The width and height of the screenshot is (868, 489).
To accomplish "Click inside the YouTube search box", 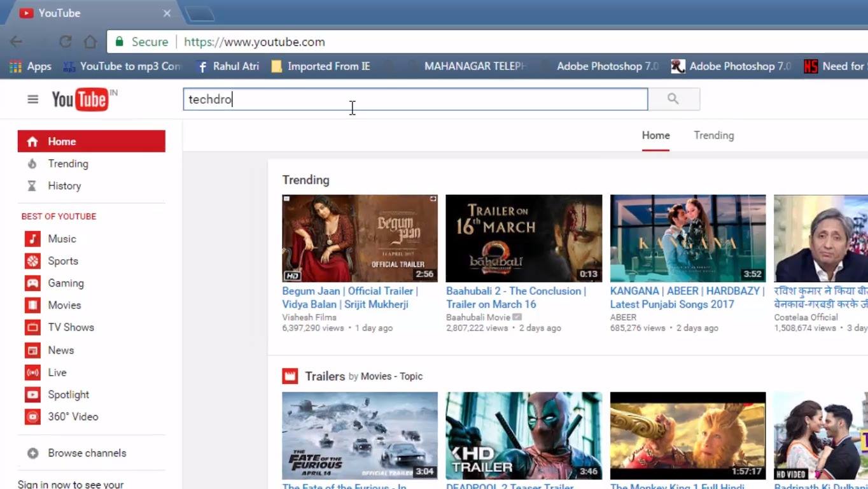I will click(x=416, y=99).
